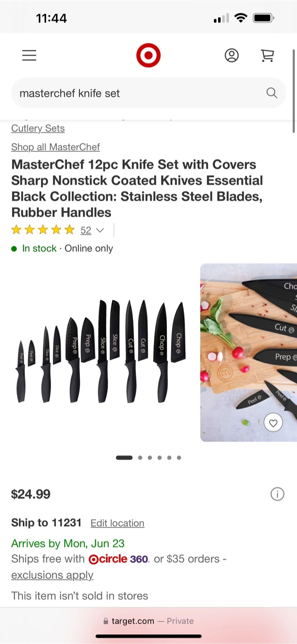The image size is (297, 644).
Task: Click the five-star rating display
Action: point(43,230)
